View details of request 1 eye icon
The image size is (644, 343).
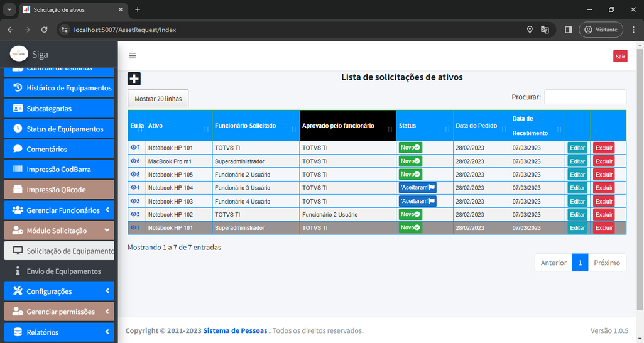(133, 227)
